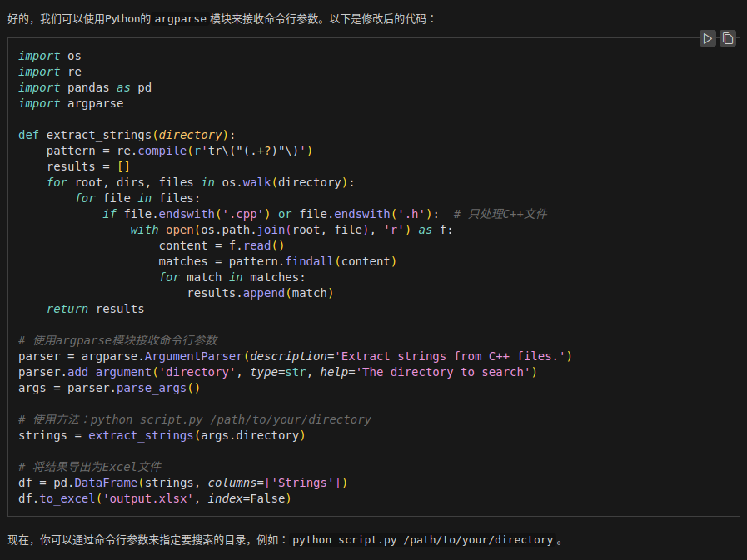Image resolution: width=747 pixels, height=560 pixels.
Task: Click the '将结果导出为Excel文件' comment
Action: pyautogui.click(x=90, y=467)
